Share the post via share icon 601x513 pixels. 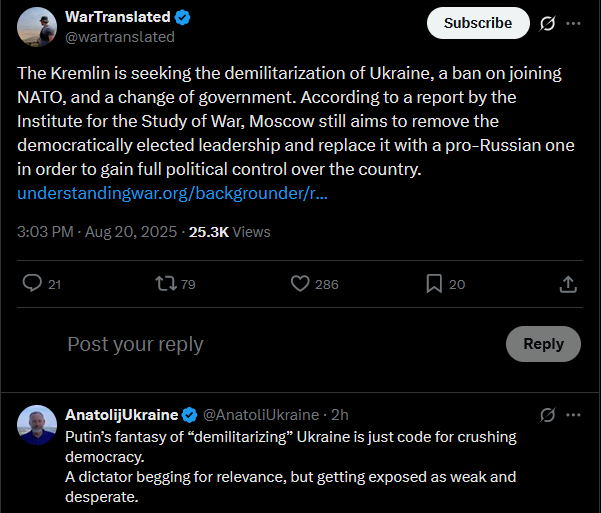(567, 284)
